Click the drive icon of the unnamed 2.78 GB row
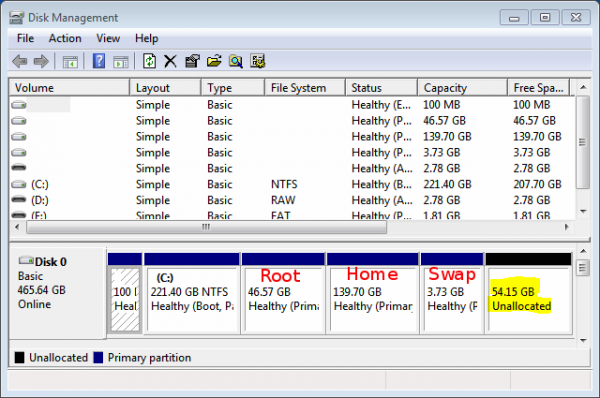The width and height of the screenshot is (600, 398). pyautogui.click(x=19, y=168)
